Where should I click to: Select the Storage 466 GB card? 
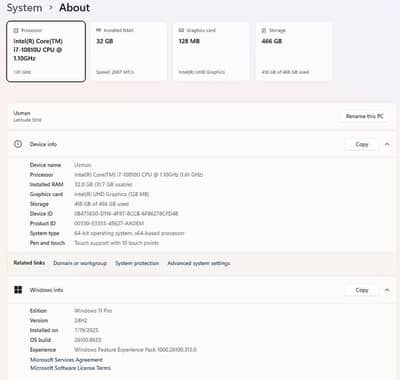click(x=294, y=51)
